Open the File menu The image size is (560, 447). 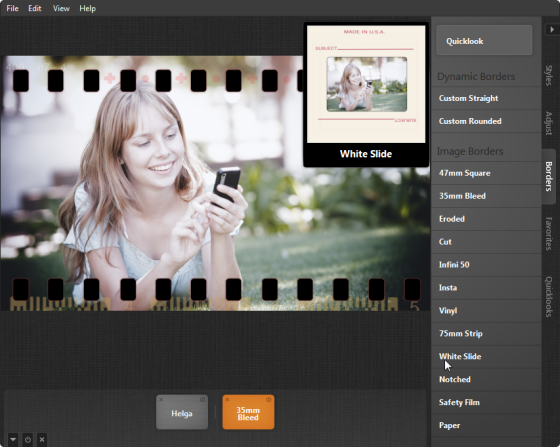tap(12, 8)
